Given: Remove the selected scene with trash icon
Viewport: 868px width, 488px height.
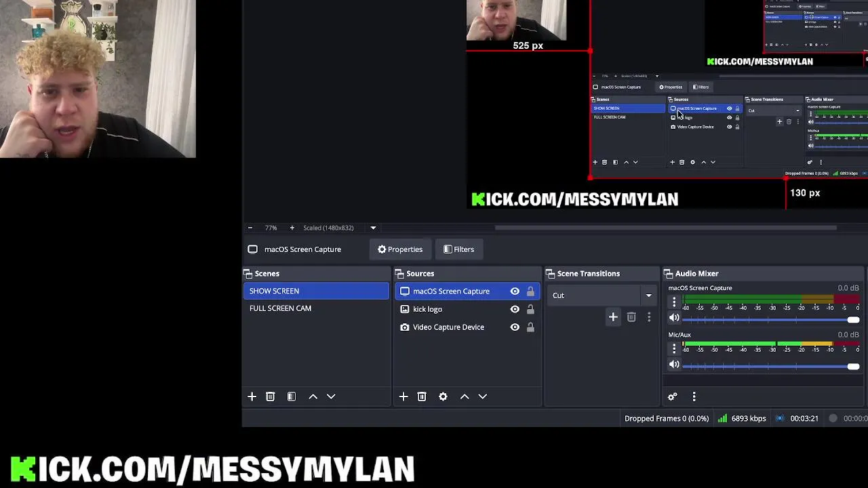Looking at the screenshot, I should [270, 396].
